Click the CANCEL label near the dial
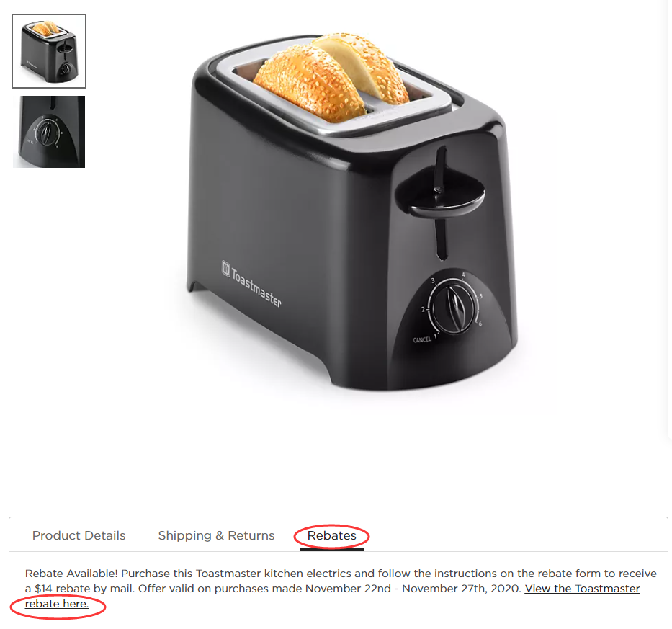This screenshot has width=672, height=629. click(x=422, y=339)
